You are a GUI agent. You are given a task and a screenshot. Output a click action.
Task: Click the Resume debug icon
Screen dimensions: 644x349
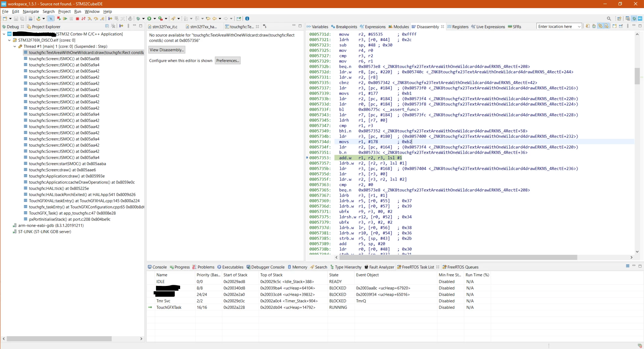(x=65, y=18)
